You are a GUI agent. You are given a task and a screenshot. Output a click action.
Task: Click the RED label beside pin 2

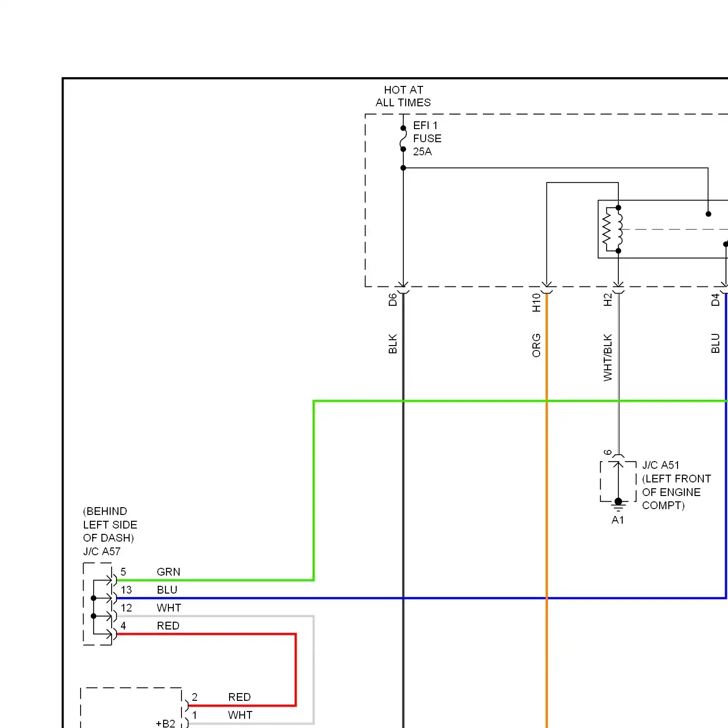(239, 697)
